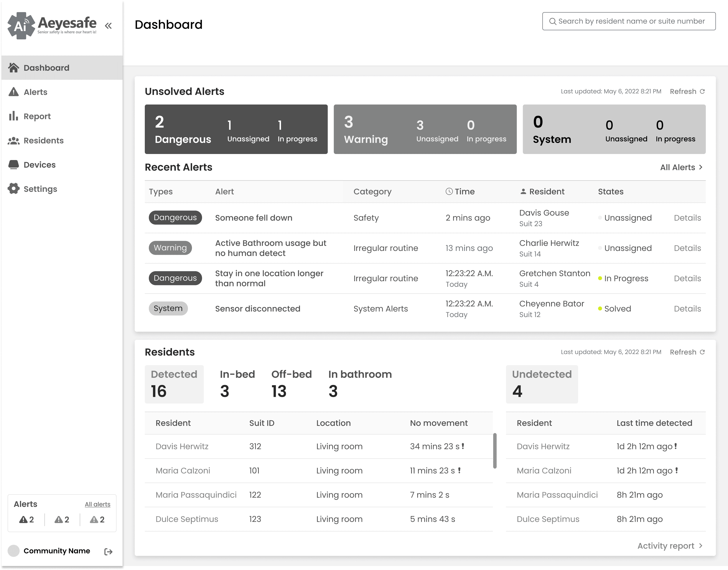The width and height of the screenshot is (728, 570).
Task: Click the All Alerts chevron arrow
Action: point(701,167)
